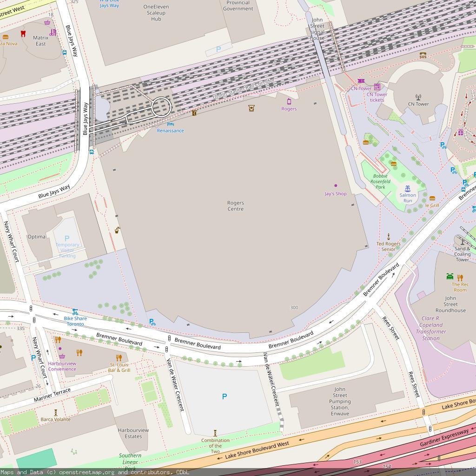
Task: Click the hotel bed icon above Renaissance
Action: tap(171, 124)
